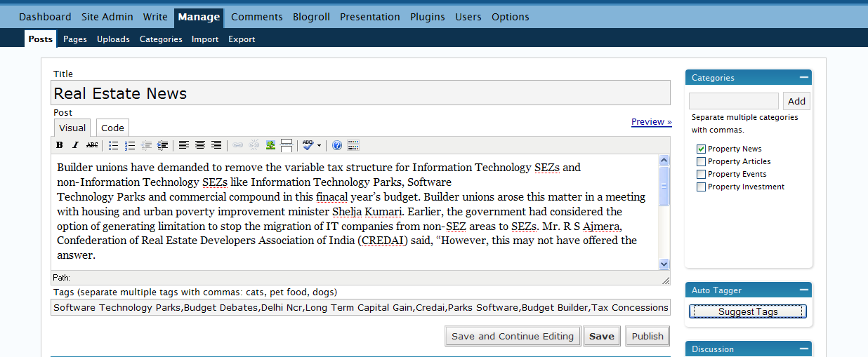Check the Property Articles category
The image size is (868, 357).
[x=701, y=161]
